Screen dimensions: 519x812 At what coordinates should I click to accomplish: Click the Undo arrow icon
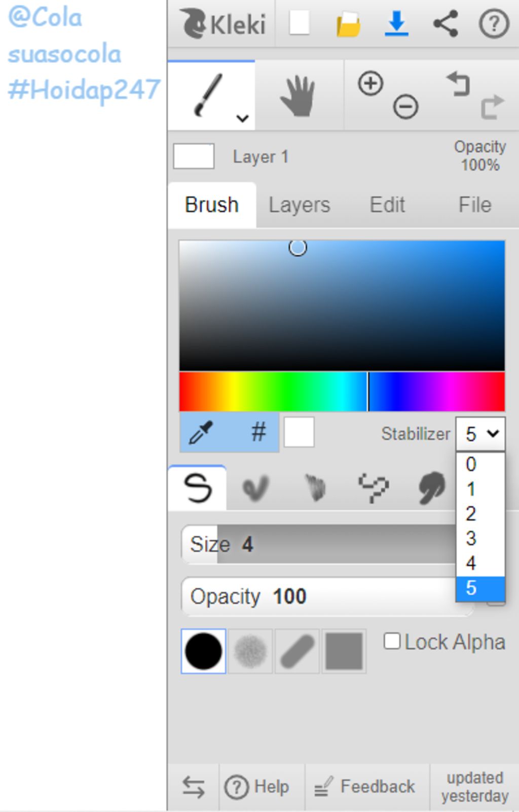pos(459,84)
